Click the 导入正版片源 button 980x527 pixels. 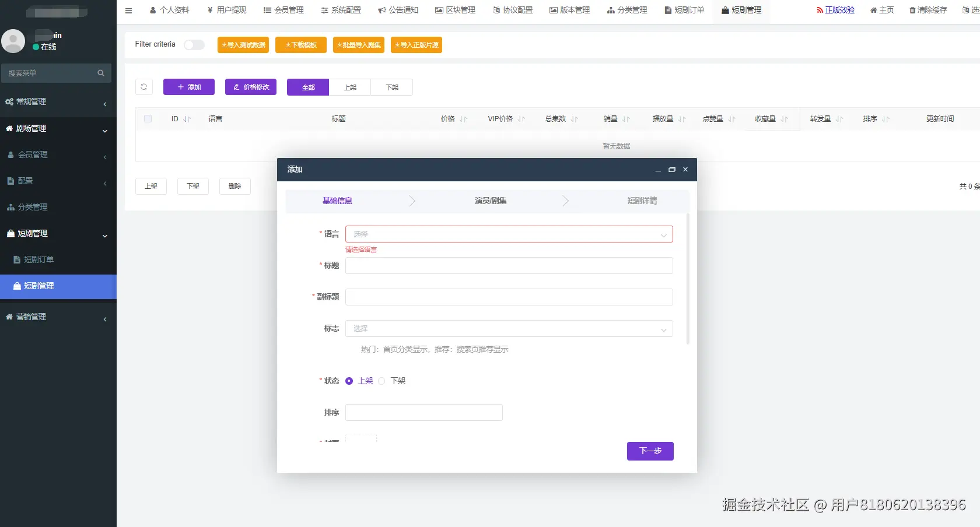coord(416,45)
